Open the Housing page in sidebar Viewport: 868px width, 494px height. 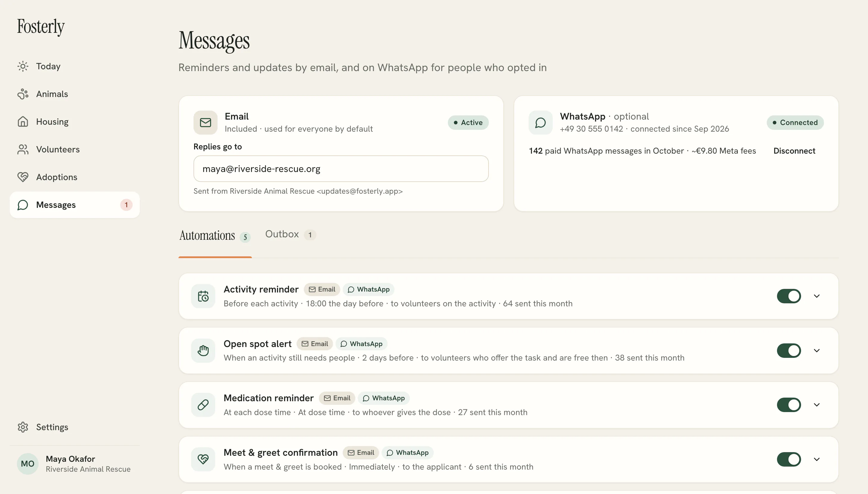point(75,121)
